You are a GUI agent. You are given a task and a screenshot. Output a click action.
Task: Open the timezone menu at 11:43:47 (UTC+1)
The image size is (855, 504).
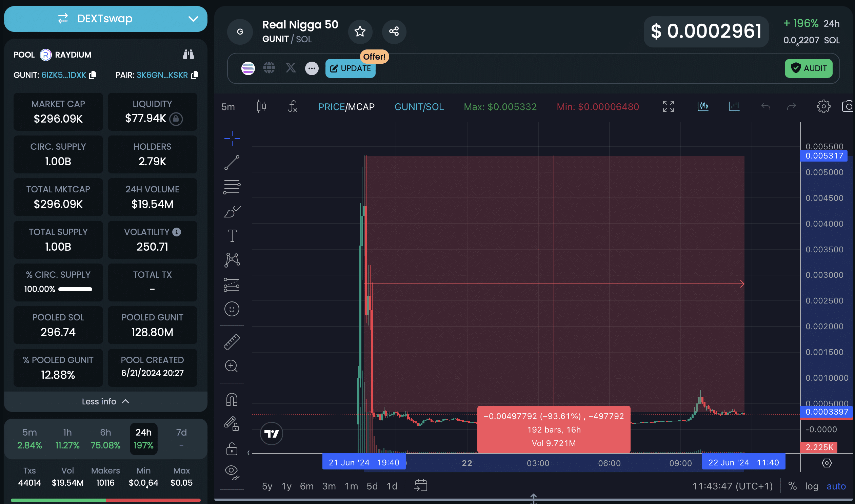[733, 486]
